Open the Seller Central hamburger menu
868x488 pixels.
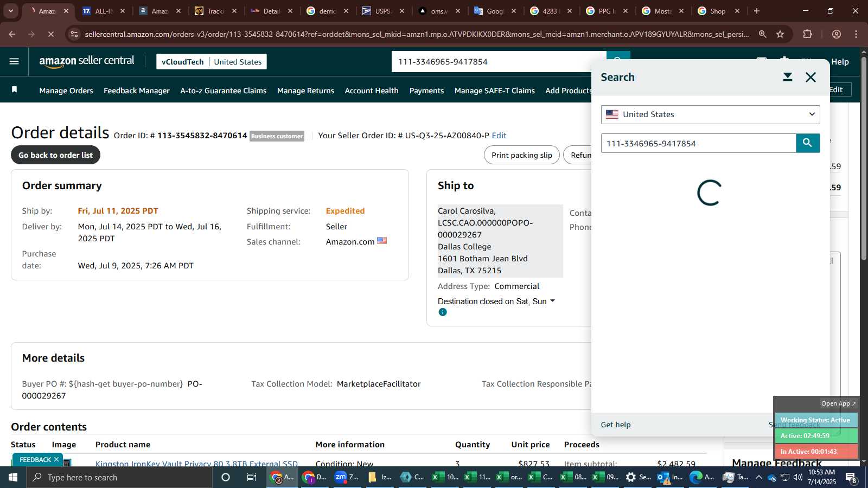pos(14,61)
